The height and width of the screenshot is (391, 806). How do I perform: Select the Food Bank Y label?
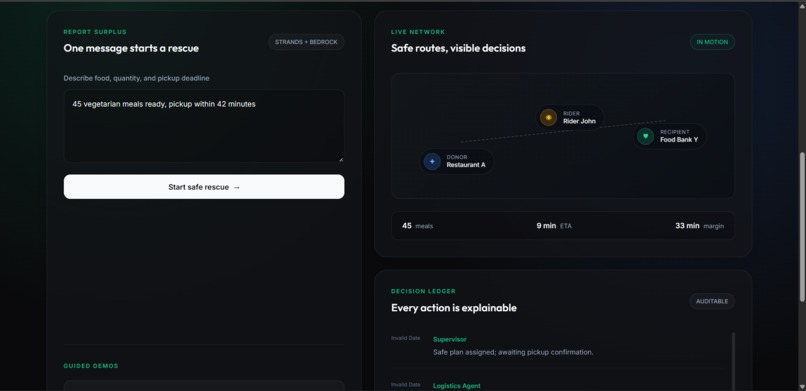[679, 140]
